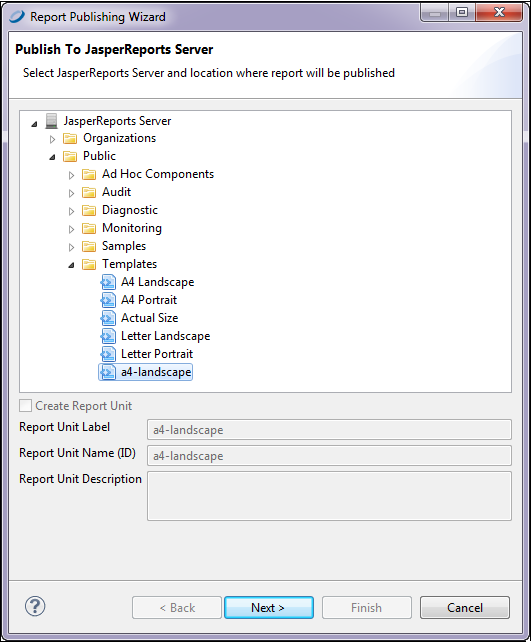Screen dimensions: 531x642
Task: Click the Actual Size report icon
Action: click(x=108, y=318)
